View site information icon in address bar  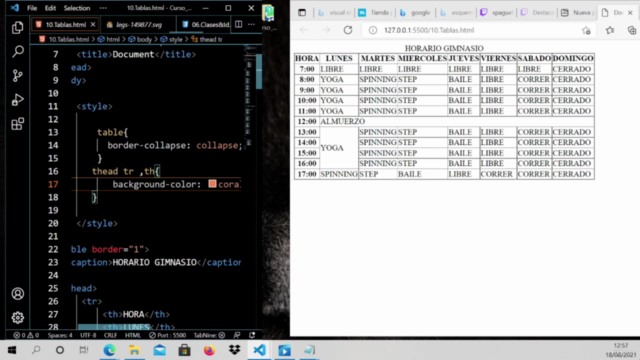tap(373, 30)
